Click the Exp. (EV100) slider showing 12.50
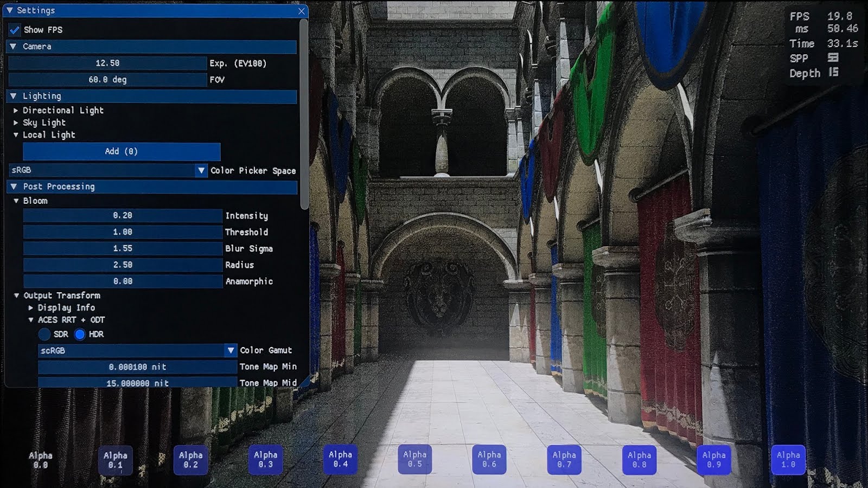 click(107, 63)
